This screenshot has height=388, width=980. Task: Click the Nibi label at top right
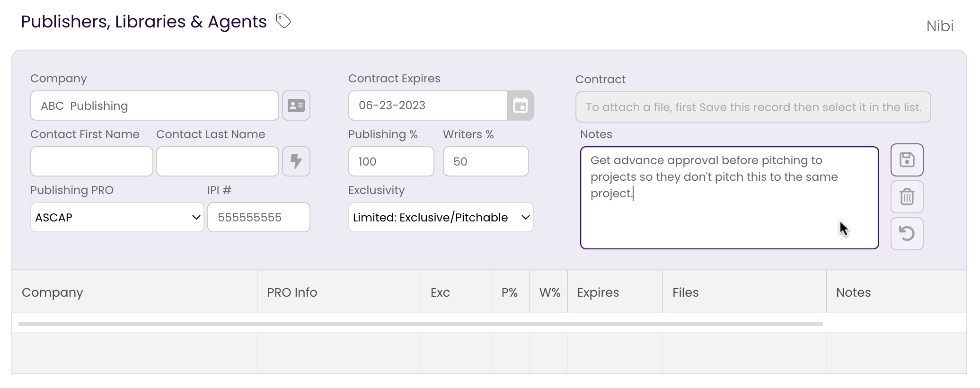(940, 26)
